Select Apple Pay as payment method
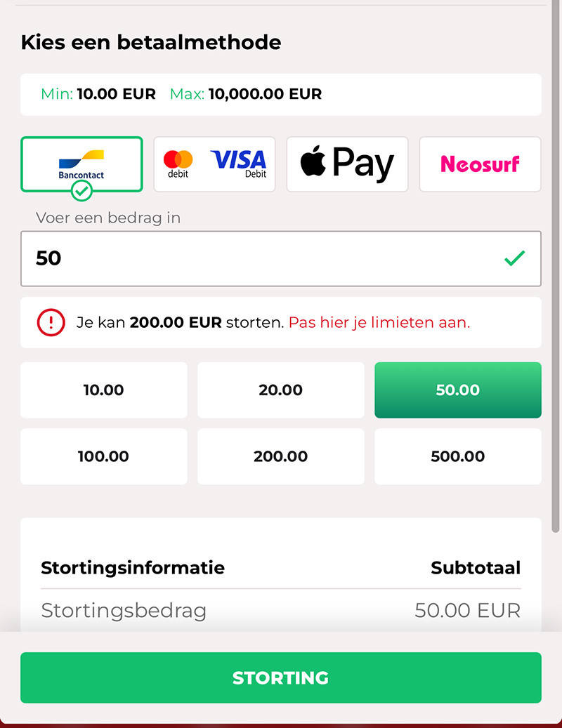Screen dimensions: 562x728 click(x=347, y=163)
